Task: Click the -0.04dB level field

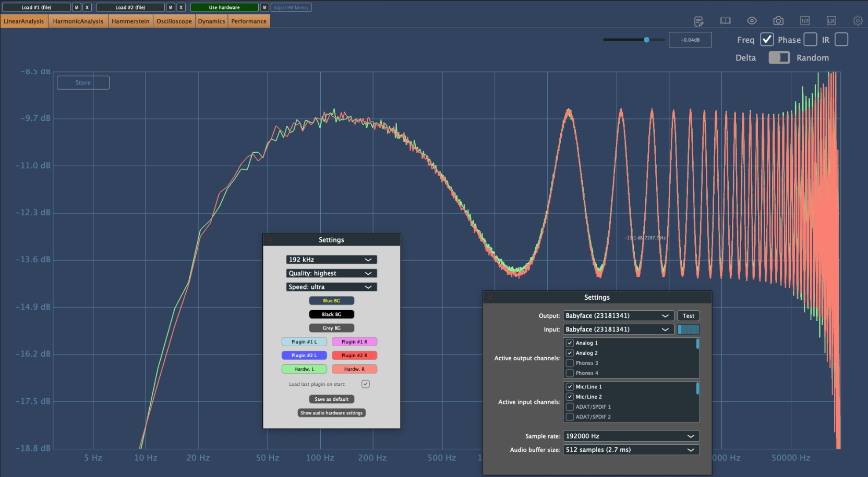Action: point(690,40)
